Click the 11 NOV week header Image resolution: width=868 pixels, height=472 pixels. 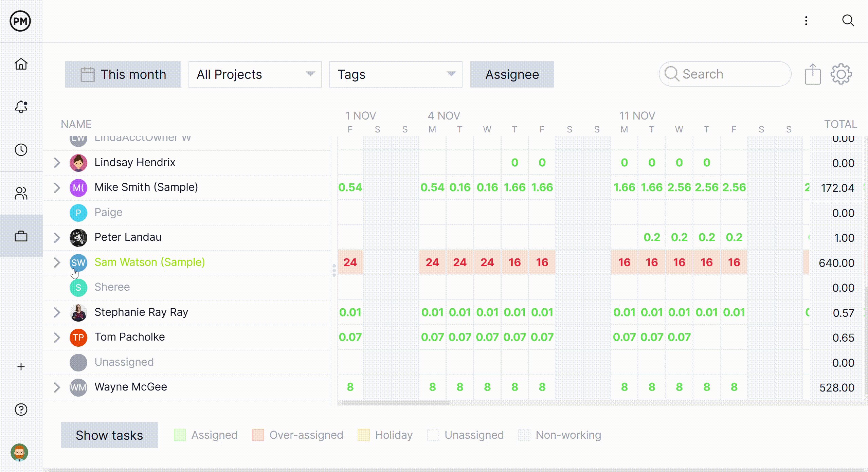(637, 116)
